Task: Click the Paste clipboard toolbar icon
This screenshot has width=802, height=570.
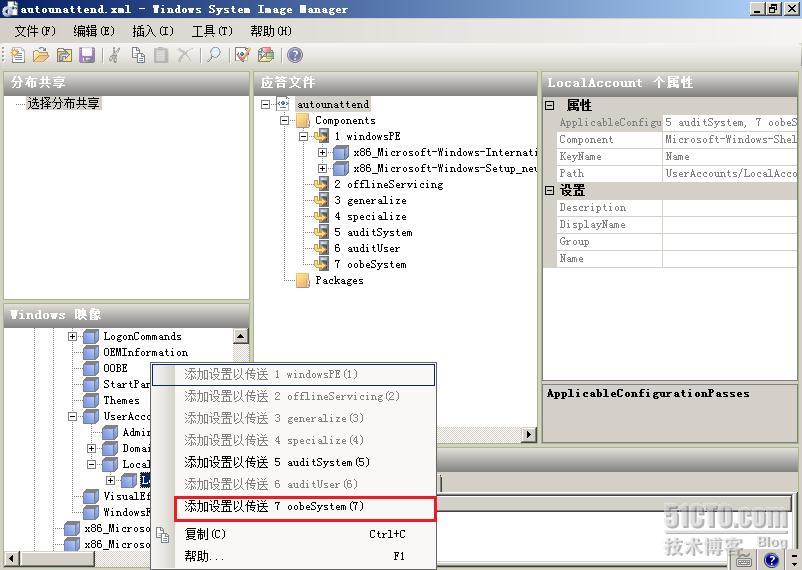Action: coord(161,55)
